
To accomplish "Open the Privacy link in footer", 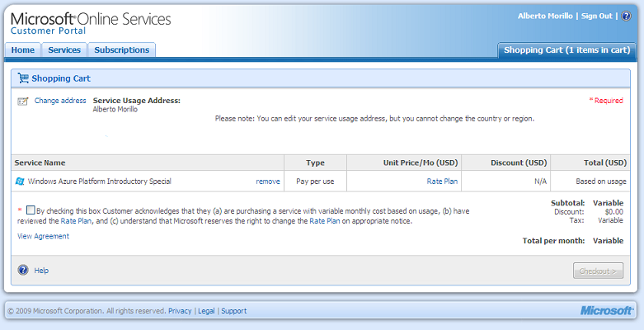I will pos(180,311).
